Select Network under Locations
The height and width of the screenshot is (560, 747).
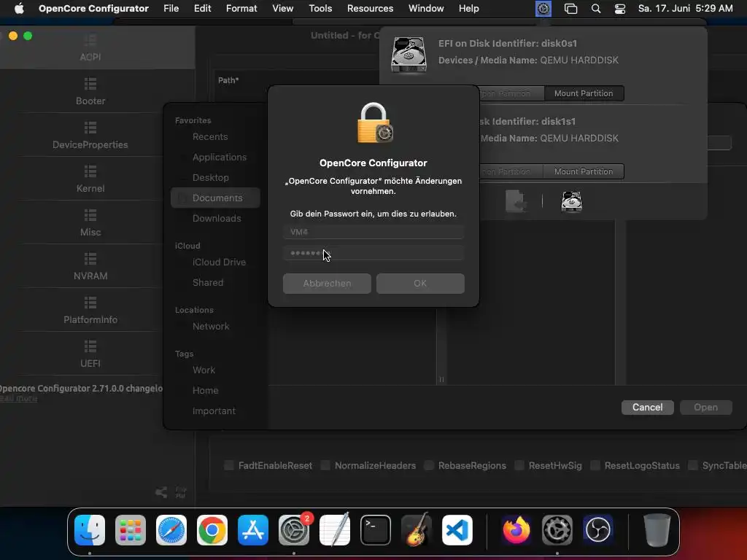point(215,326)
